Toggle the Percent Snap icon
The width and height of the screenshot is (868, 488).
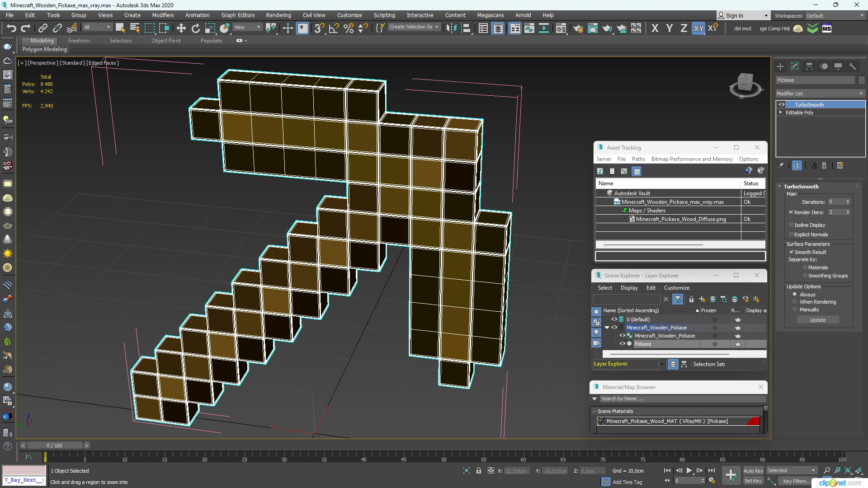pyautogui.click(x=348, y=28)
